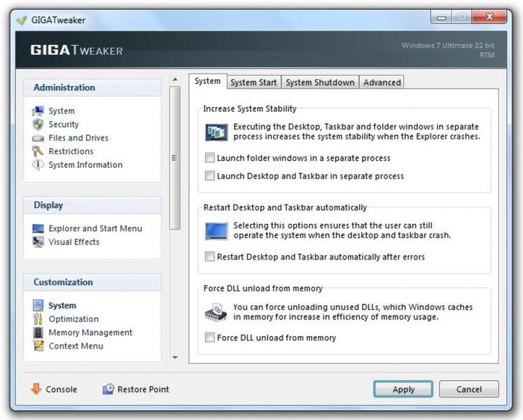Screen dimensions: 523x420
Task: Open Files and Drives section
Action: tap(78, 138)
